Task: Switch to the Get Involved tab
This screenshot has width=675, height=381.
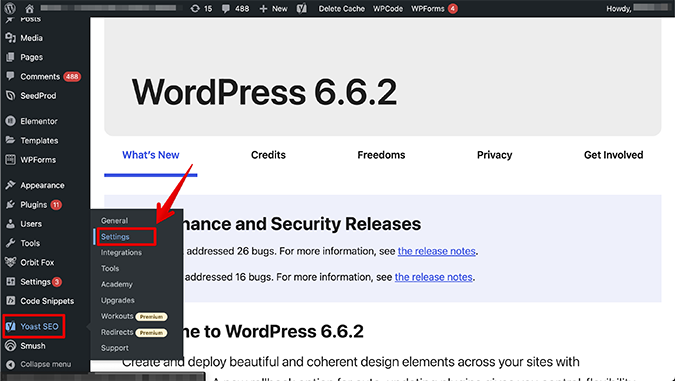Action: [613, 155]
